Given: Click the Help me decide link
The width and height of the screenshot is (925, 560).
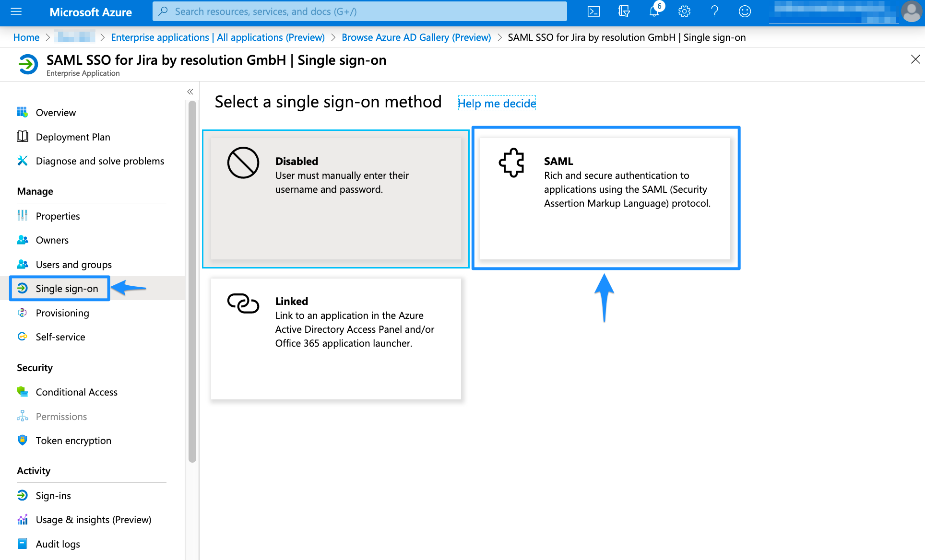Looking at the screenshot, I should click(497, 103).
